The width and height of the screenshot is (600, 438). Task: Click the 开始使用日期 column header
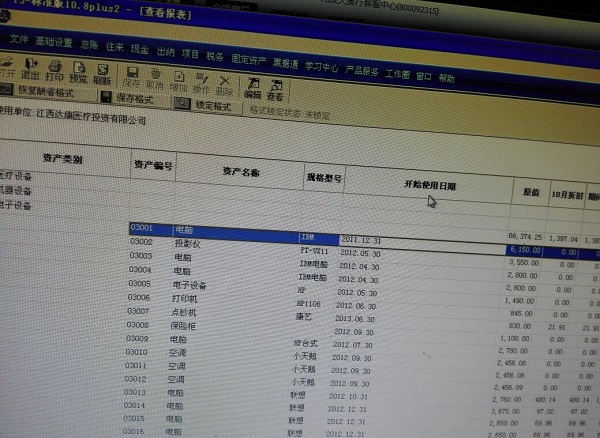pyautogui.click(x=430, y=185)
